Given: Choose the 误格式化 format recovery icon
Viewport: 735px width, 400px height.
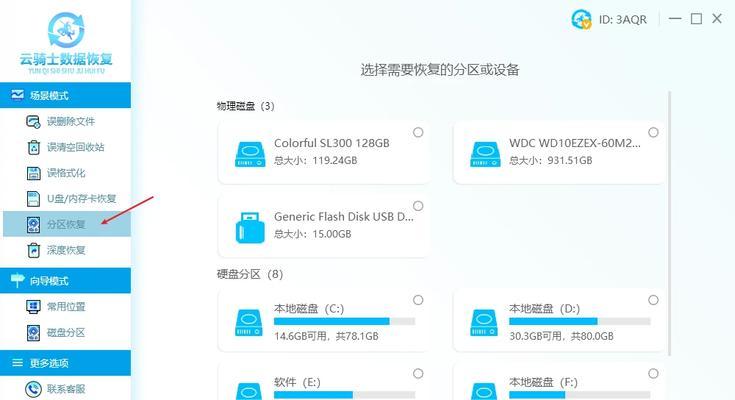Looking at the screenshot, I should pos(33,173).
